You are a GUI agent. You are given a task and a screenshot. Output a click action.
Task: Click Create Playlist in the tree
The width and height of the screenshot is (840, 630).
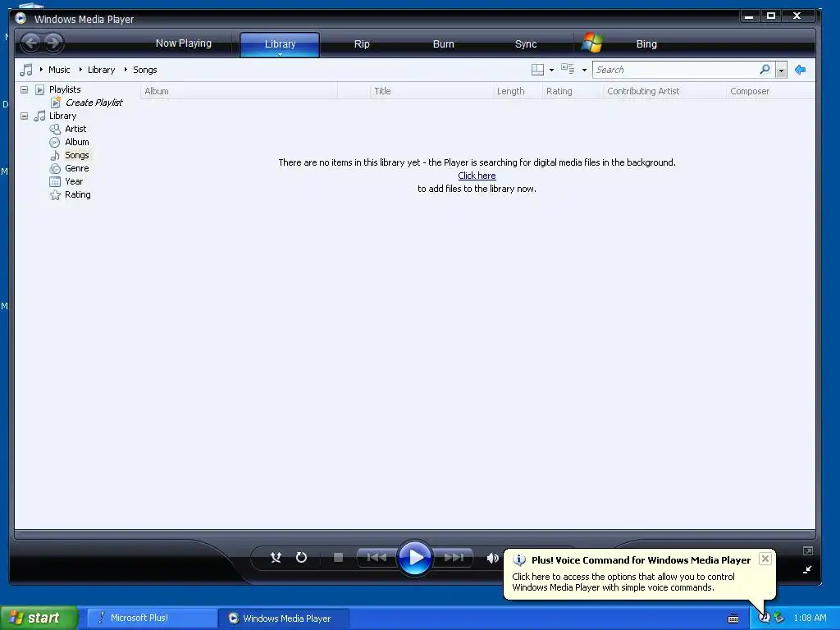[x=94, y=103]
